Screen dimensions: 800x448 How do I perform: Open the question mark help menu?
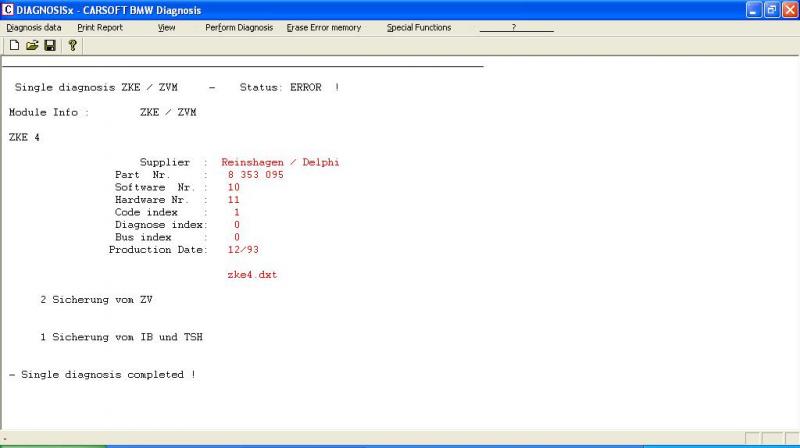[514, 27]
